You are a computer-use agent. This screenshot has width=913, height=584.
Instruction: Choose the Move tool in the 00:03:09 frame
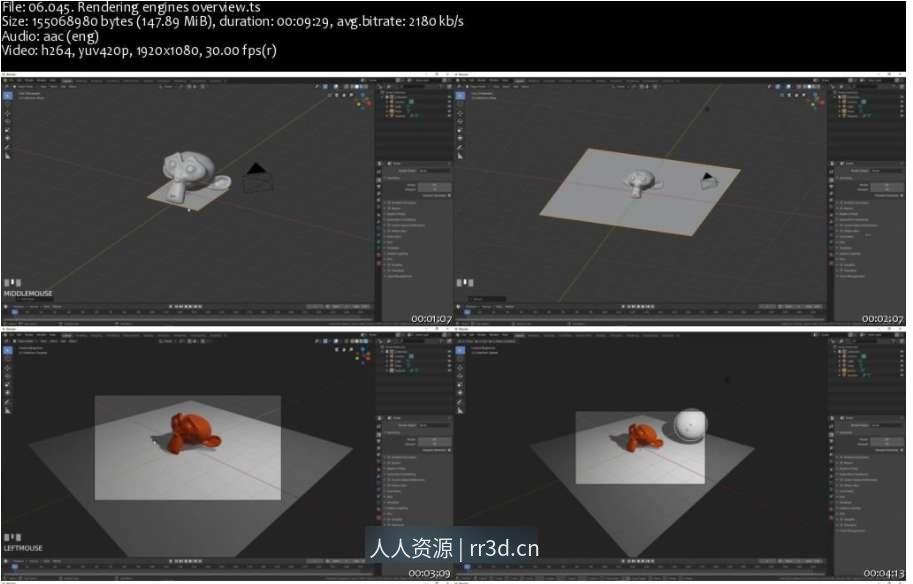(8, 368)
